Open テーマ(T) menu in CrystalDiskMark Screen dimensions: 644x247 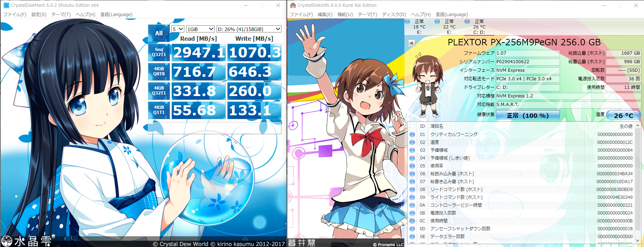(x=61, y=15)
